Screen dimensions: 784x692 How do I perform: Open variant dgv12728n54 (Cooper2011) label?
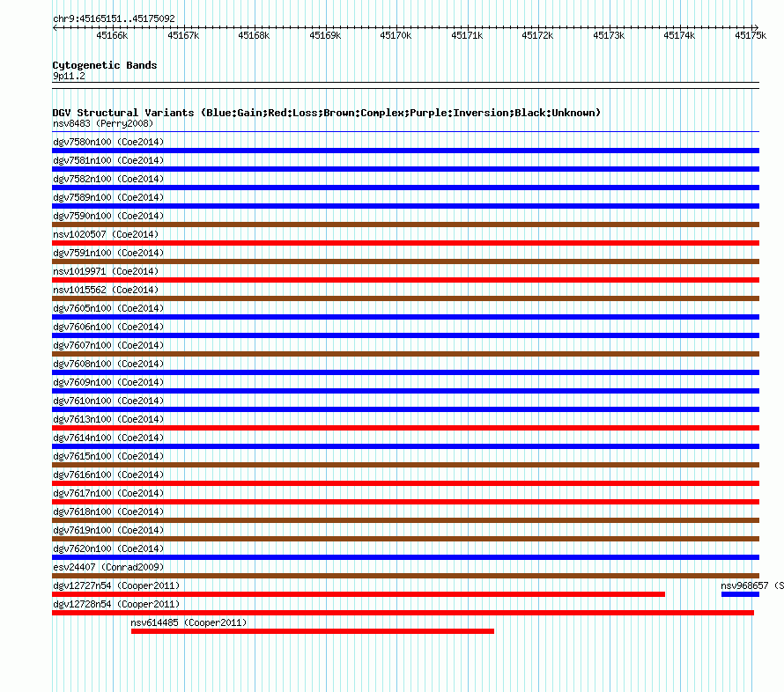tap(116, 604)
